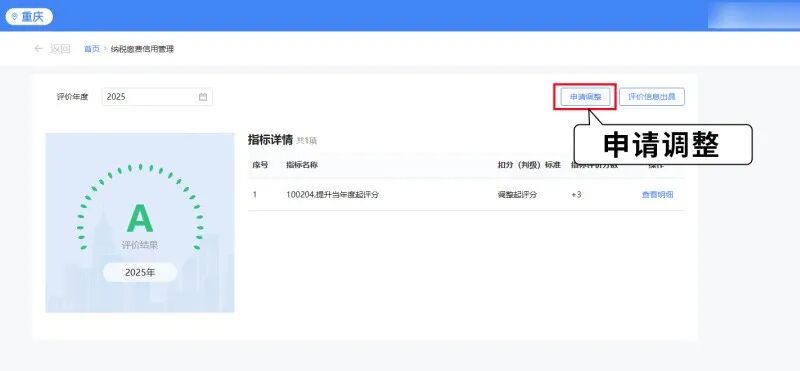Click the 申请调整 button

(585, 96)
